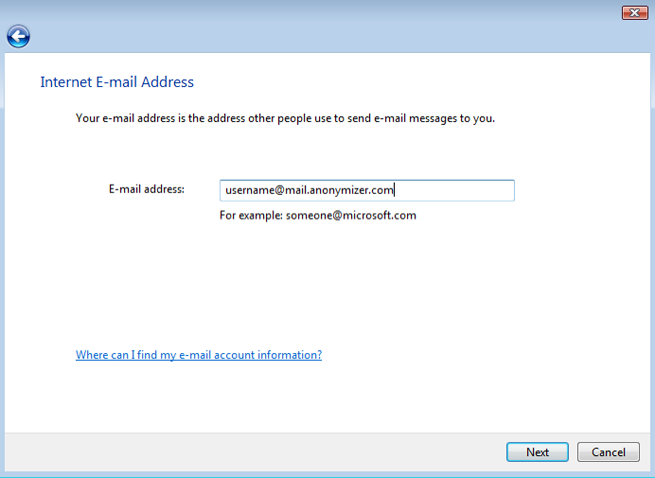Open the e-mail account information help link
This screenshot has height=478, width=655.
(x=198, y=355)
